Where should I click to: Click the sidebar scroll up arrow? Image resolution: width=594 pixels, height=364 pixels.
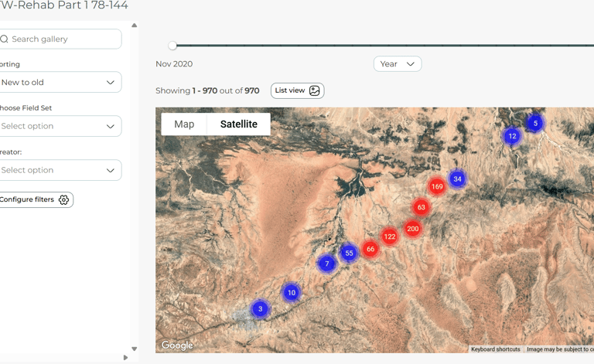134,26
